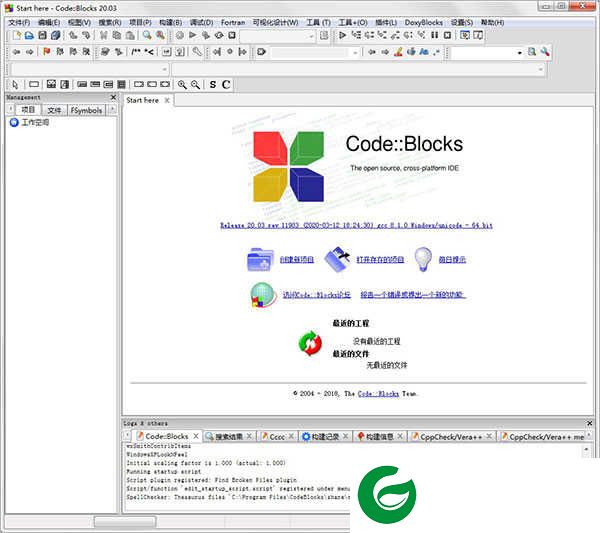
Task: Click the Undo toolbar icon
Action: [73, 36]
